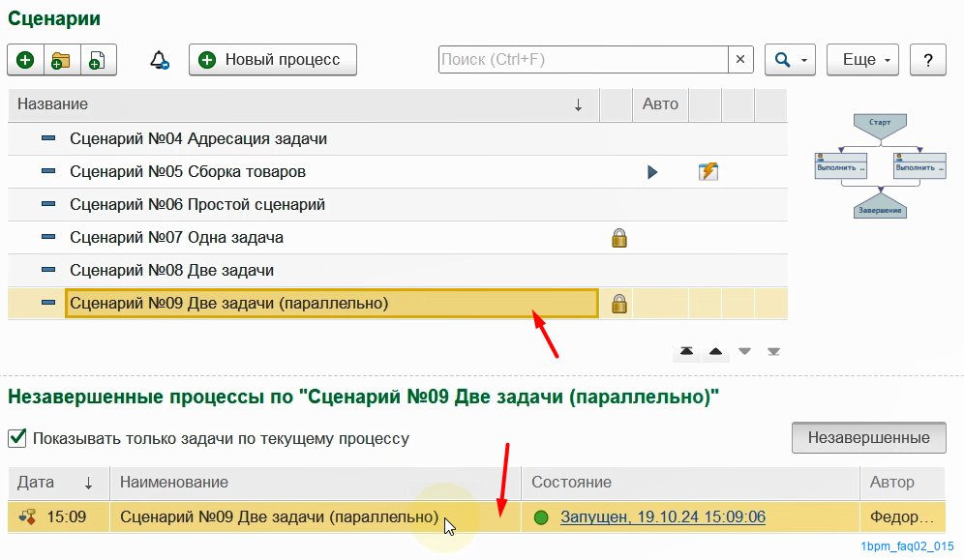Image resolution: width=964 pixels, height=560 pixels.
Task: Toggle 'Показывать только задачи по текущему процессу' checkbox
Action: click(x=17, y=438)
